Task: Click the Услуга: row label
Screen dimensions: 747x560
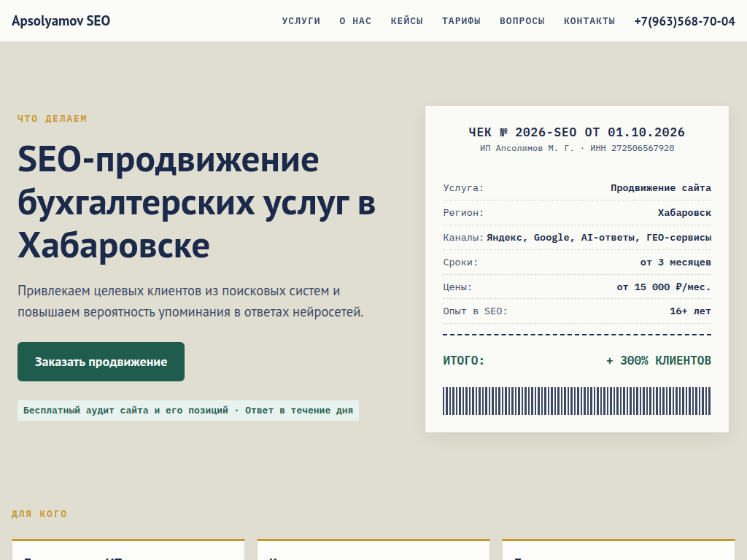Action: (x=463, y=188)
